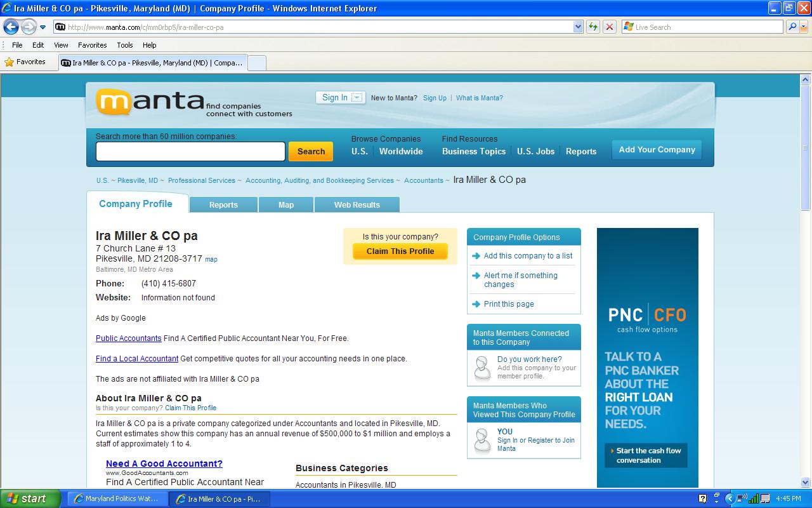Click the Manta company search field

coord(190,151)
